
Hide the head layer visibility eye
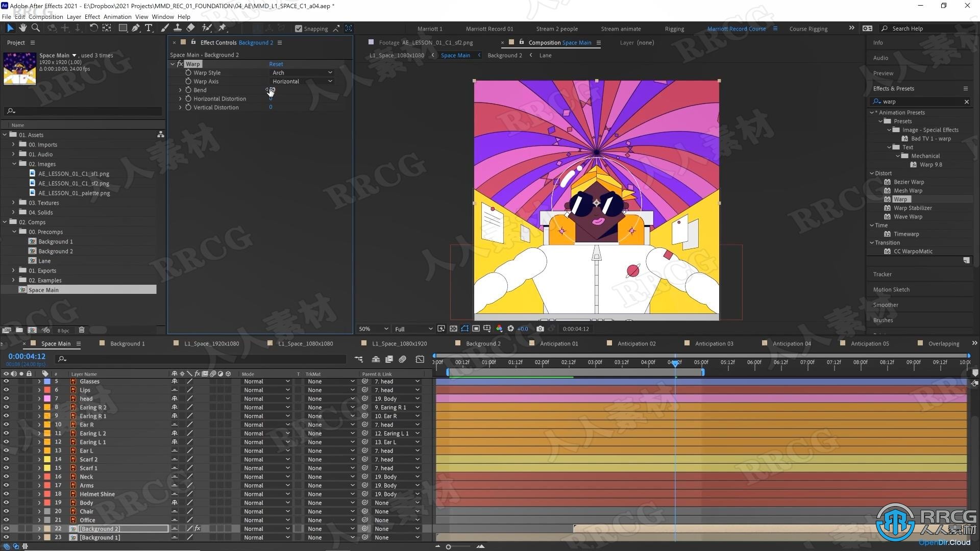click(6, 398)
